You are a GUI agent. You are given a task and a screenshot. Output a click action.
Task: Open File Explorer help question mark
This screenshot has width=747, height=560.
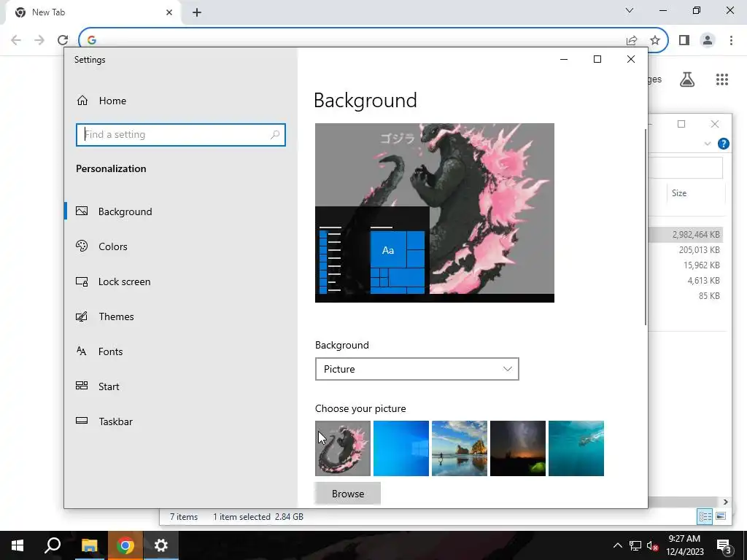click(x=723, y=144)
